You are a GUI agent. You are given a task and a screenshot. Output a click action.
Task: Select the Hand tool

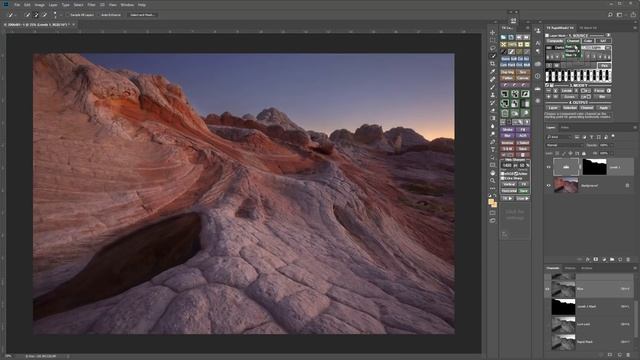click(493, 173)
